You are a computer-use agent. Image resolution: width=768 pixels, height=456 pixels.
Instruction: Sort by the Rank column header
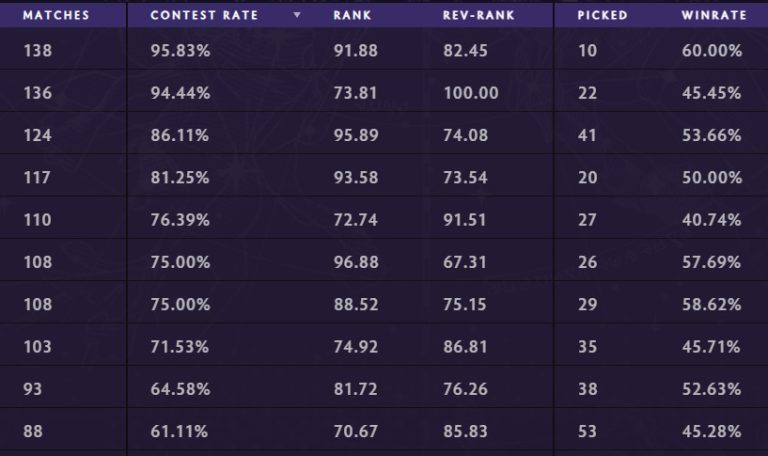tap(350, 16)
